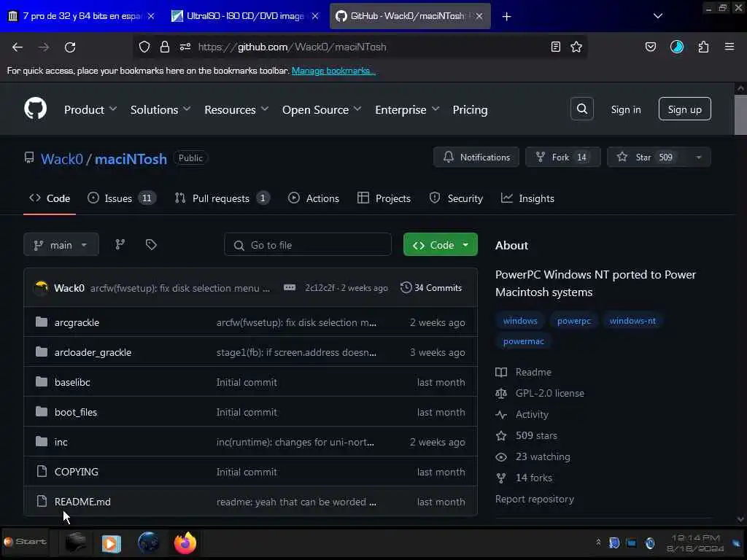Viewport: 747px width, 560px height.
Task: Switch to the Security tab
Action: tap(456, 198)
